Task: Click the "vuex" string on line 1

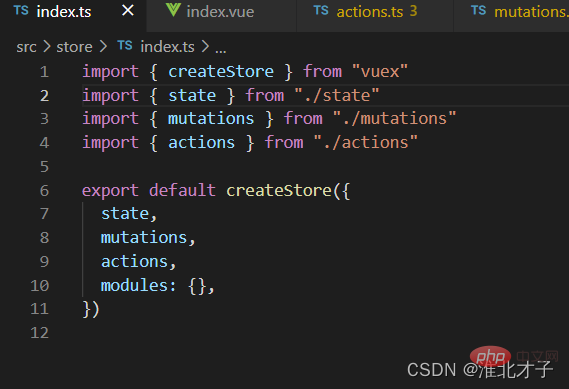Action: [x=380, y=71]
